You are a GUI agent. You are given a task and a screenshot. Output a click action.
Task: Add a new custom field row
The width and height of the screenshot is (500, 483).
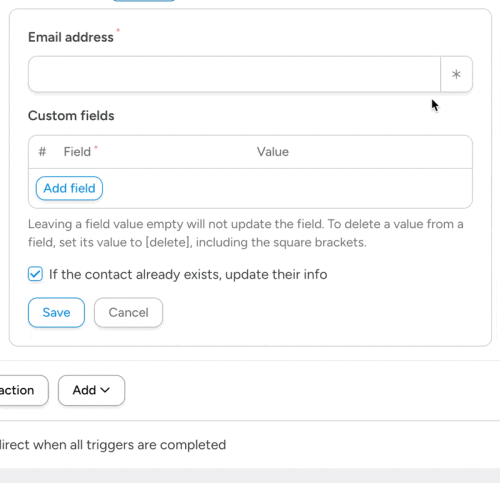point(69,188)
